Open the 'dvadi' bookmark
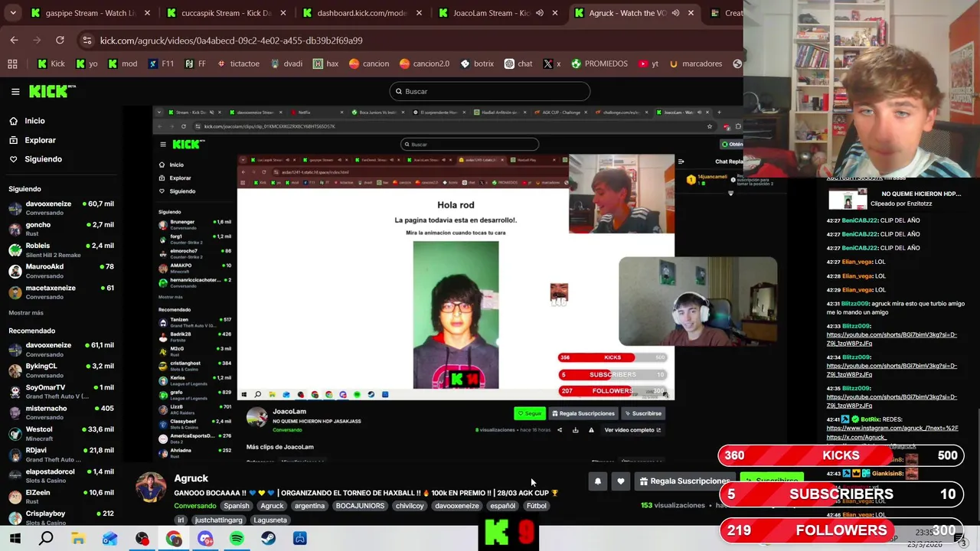This screenshot has width=980, height=551. (286, 64)
